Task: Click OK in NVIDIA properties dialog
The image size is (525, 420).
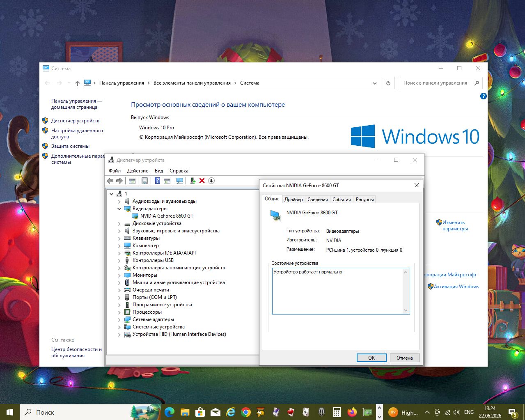Action: coord(371,358)
